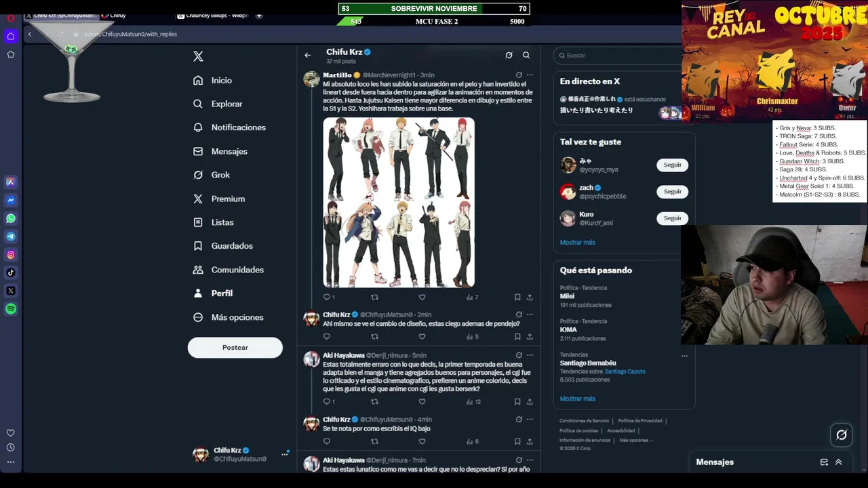Open the floating Grok button
This screenshot has height=488, width=868.
[842, 435]
